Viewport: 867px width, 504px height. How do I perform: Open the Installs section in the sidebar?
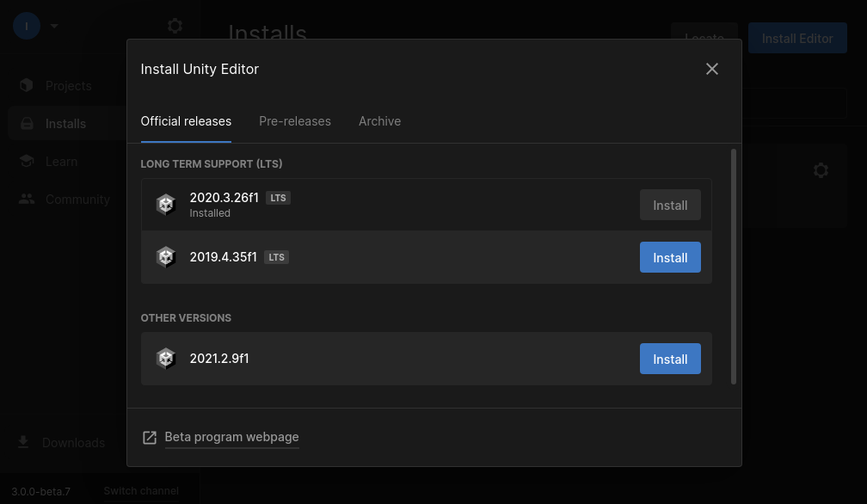(65, 124)
